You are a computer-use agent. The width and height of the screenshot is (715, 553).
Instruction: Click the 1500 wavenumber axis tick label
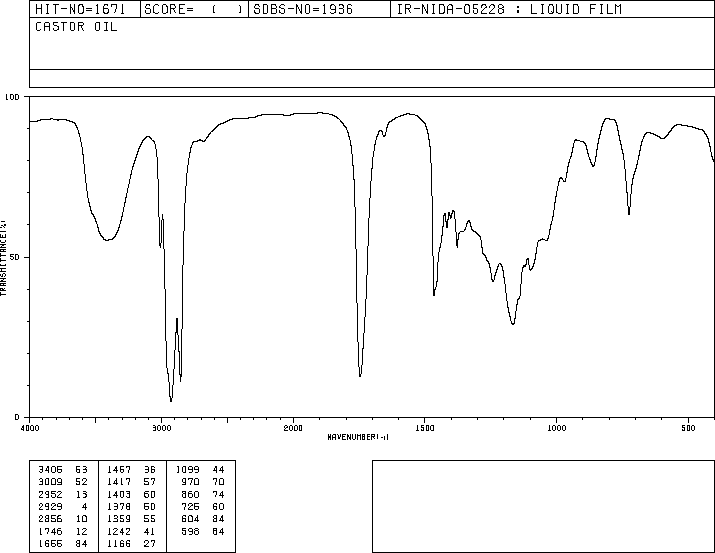[x=425, y=428]
